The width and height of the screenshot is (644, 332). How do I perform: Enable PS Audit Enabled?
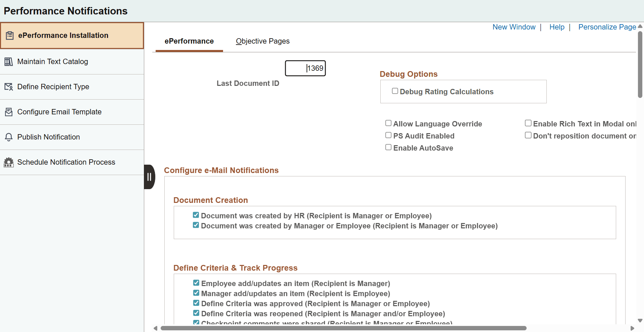[388, 135]
